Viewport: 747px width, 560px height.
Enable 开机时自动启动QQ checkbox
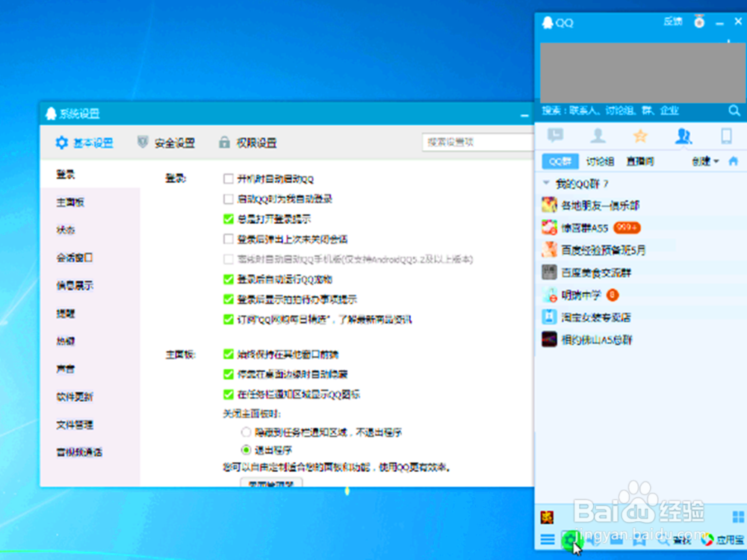tap(228, 178)
